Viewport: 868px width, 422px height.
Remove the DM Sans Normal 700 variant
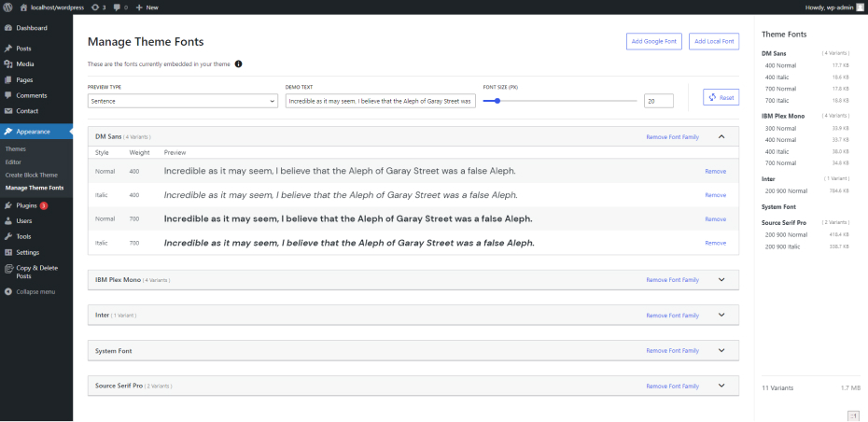coord(715,218)
